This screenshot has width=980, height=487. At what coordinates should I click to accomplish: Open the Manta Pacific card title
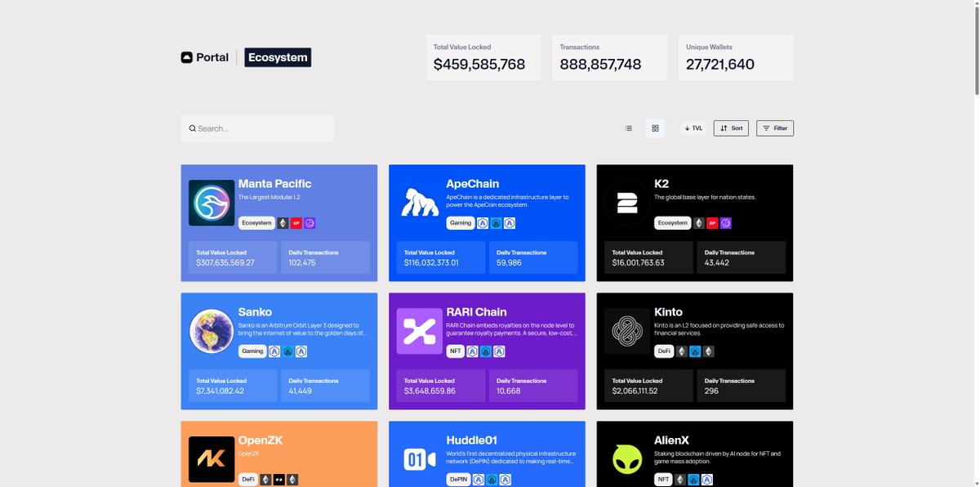[274, 184]
